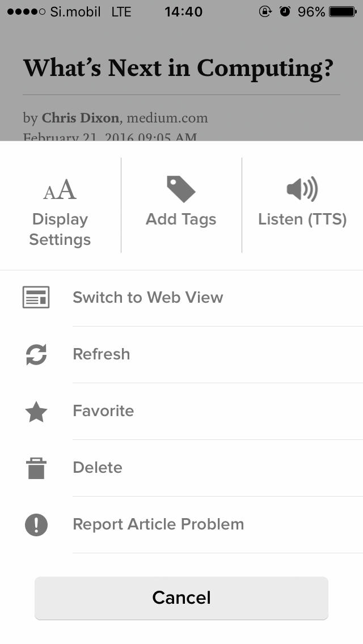Tap the Listen speaker icon
Viewport: 363px width, 644px height.
(x=302, y=189)
